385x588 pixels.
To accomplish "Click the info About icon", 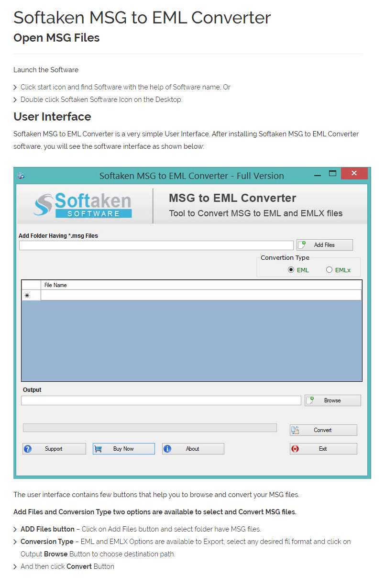I will [x=167, y=449].
